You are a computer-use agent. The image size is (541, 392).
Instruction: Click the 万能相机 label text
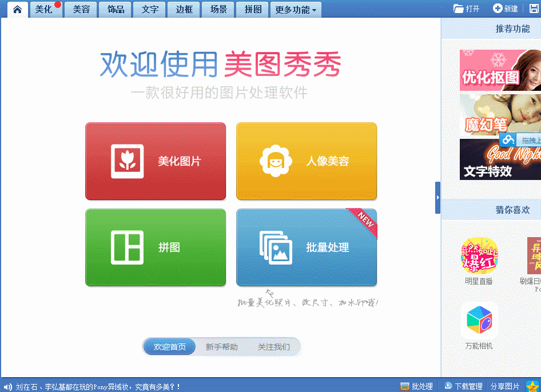[x=479, y=346]
